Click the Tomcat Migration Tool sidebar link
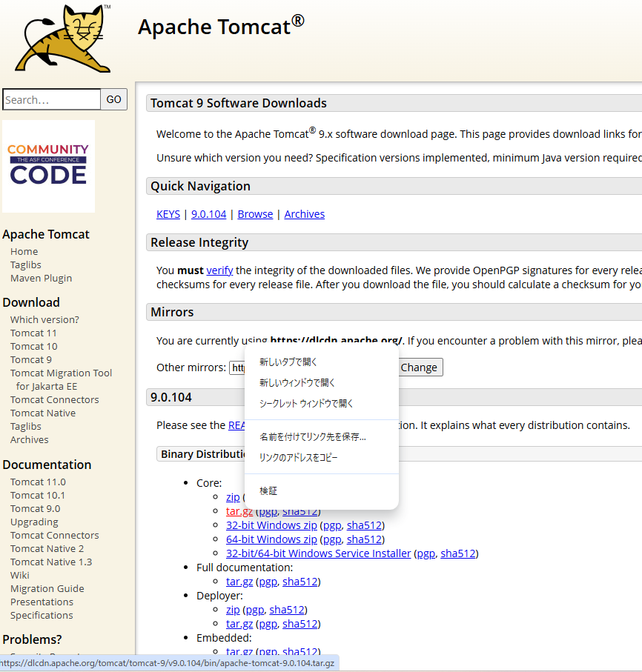Viewport: 642px width, 672px height. pyautogui.click(x=61, y=373)
